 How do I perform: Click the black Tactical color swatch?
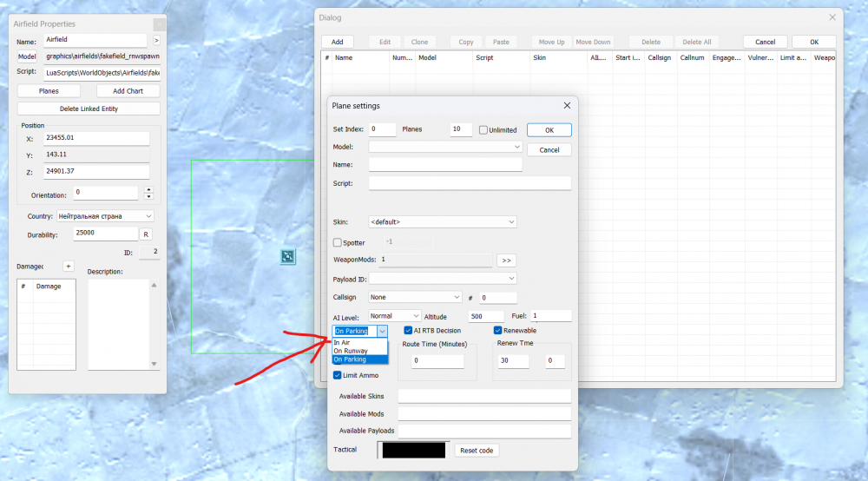412,450
